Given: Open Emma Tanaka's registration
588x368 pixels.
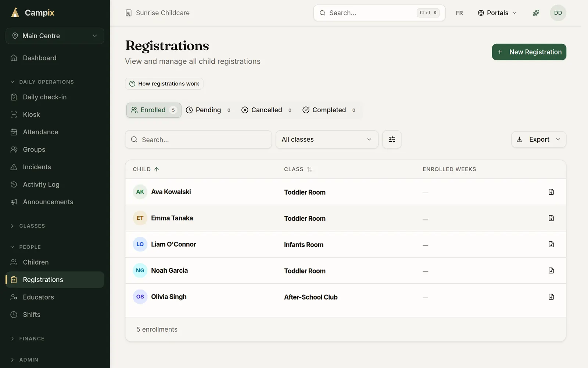Looking at the screenshot, I should pyautogui.click(x=172, y=218).
